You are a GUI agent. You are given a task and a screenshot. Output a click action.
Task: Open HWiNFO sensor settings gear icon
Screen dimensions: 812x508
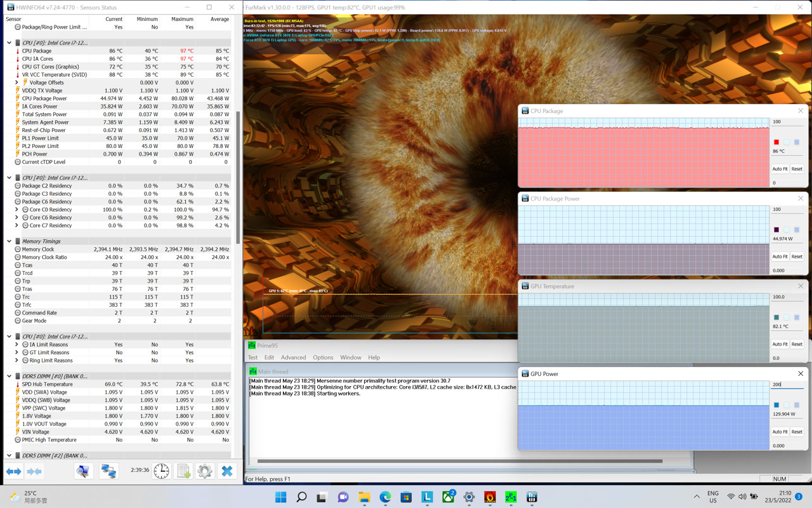205,471
